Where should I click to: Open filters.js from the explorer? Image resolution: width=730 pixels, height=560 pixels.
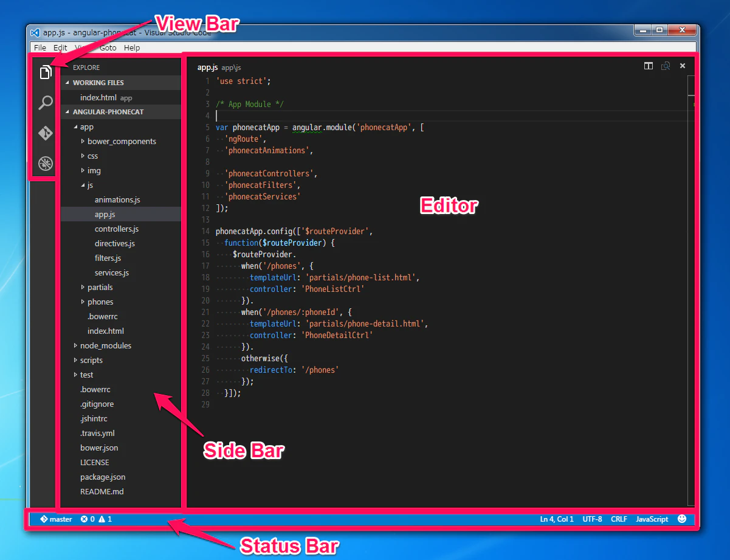(x=108, y=258)
